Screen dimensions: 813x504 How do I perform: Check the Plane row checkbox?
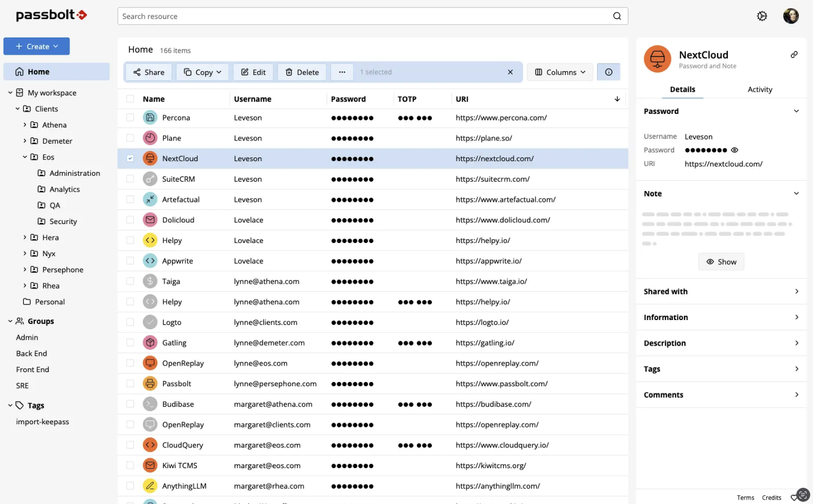coord(130,138)
